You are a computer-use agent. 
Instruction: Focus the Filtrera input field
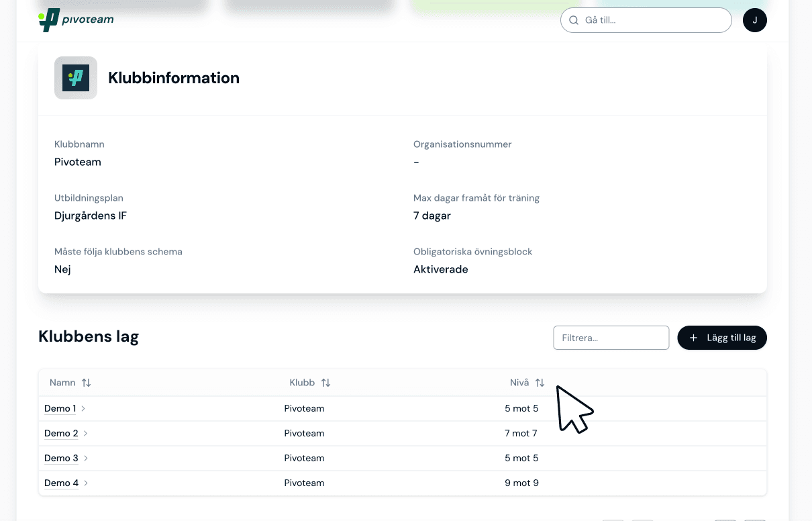click(611, 338)
